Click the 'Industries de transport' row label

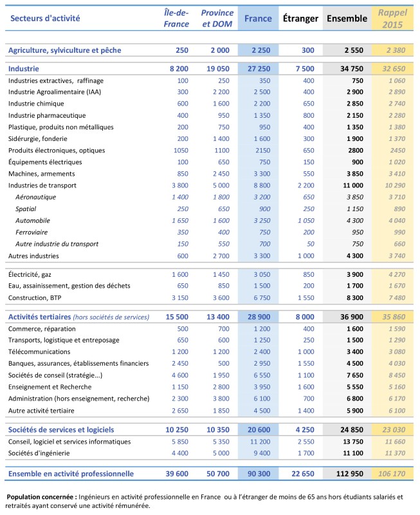click(x=42, y=185)
